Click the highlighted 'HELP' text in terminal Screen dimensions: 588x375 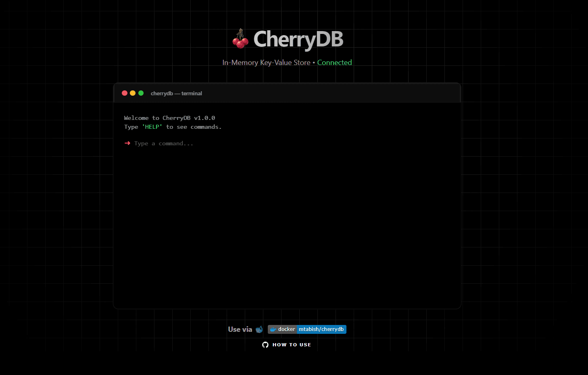point(152,126)
